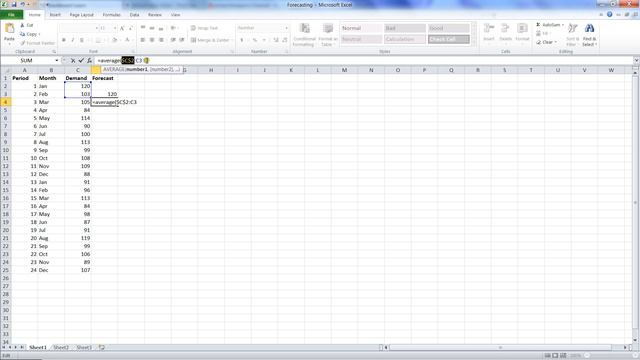Switch to the Review tab

click(155, 15)
